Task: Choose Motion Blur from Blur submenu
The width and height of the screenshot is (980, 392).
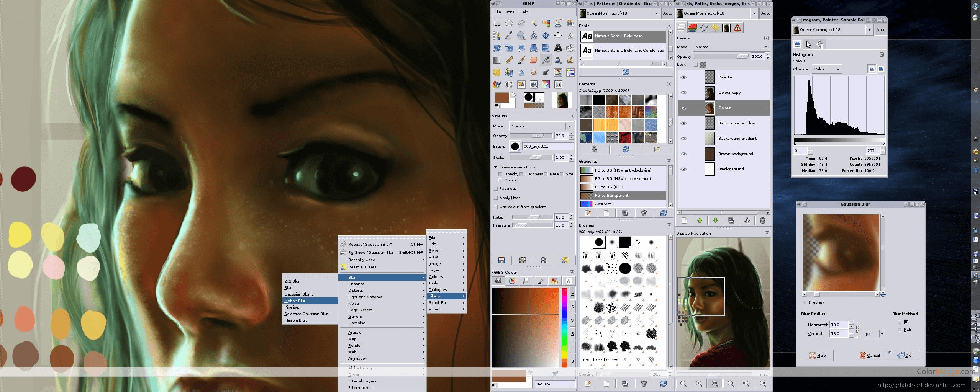Action: click(296, 301)
